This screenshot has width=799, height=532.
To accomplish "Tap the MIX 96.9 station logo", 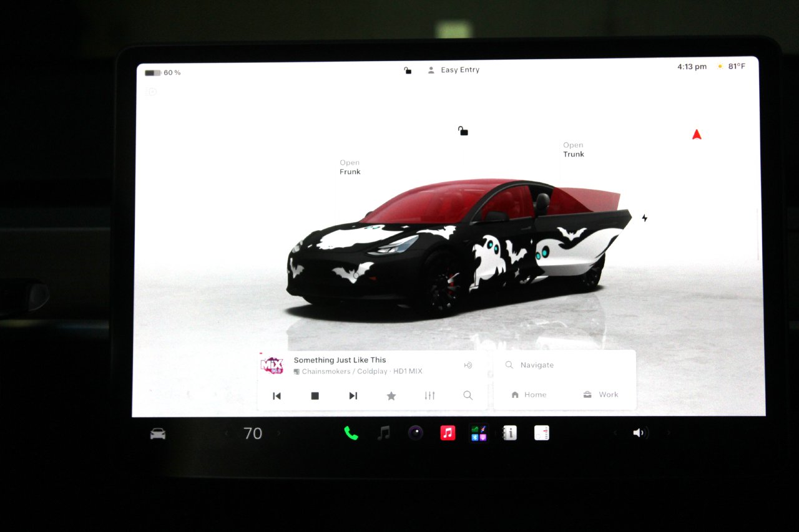I will click(272, 365).
